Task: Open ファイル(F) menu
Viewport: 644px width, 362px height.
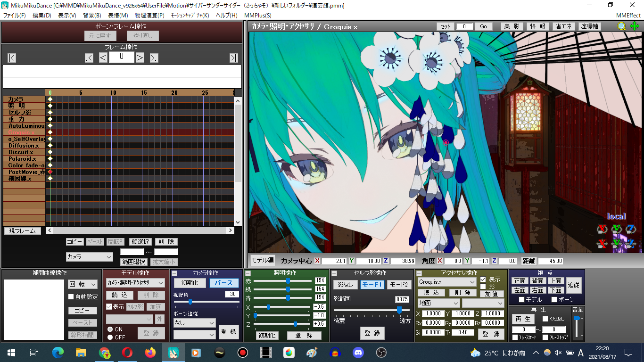Action: click(15, 16)
